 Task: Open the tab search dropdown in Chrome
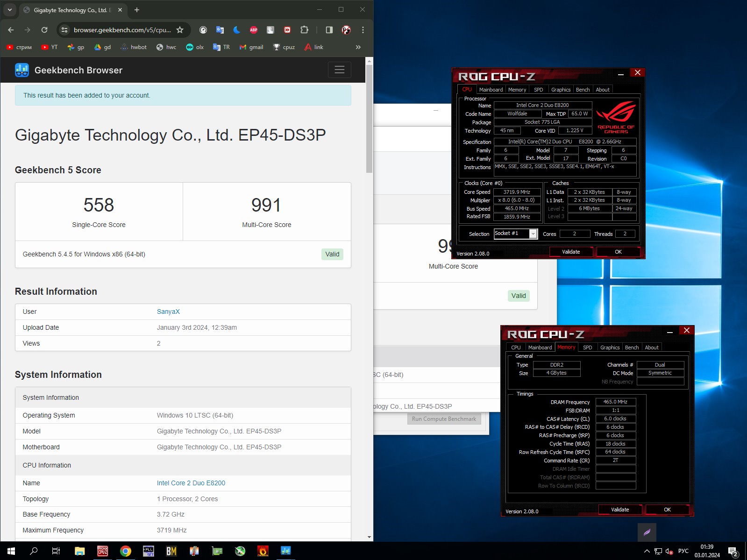click(x=10, y=10)
